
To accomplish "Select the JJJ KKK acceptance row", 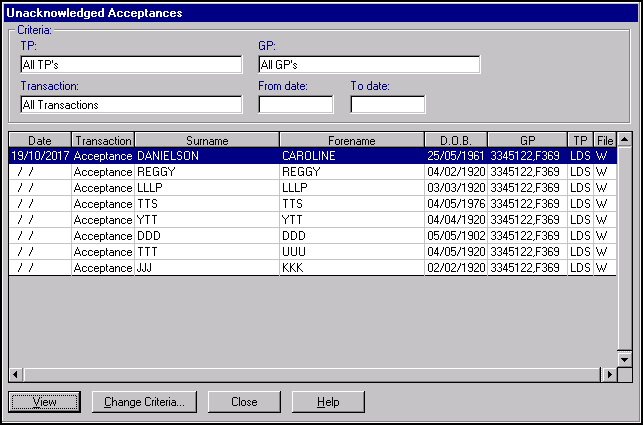I will point(300,268).
